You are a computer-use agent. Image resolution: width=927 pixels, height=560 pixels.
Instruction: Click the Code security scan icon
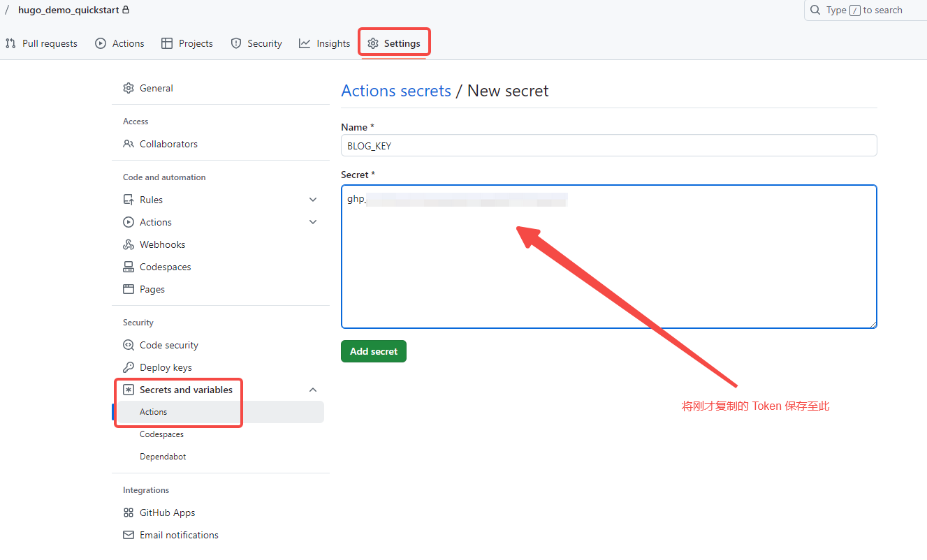pyautogui.click(x=129, y=345)
